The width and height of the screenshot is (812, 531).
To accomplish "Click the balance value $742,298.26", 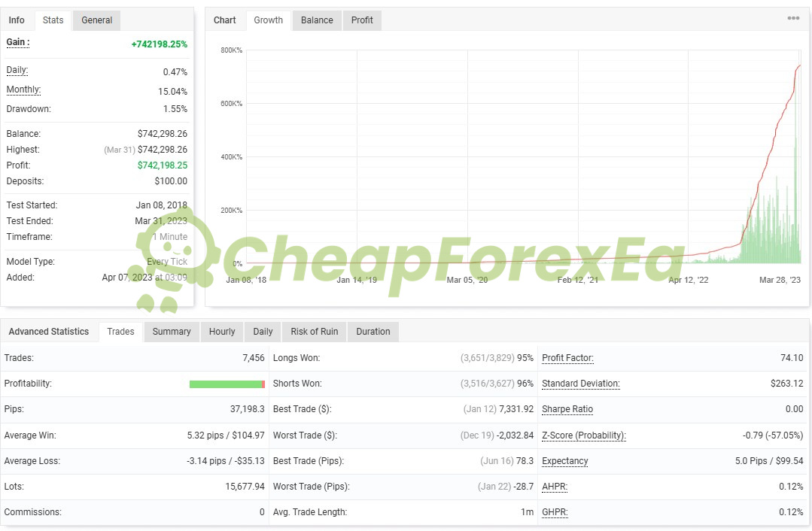I will coord(163,134).
